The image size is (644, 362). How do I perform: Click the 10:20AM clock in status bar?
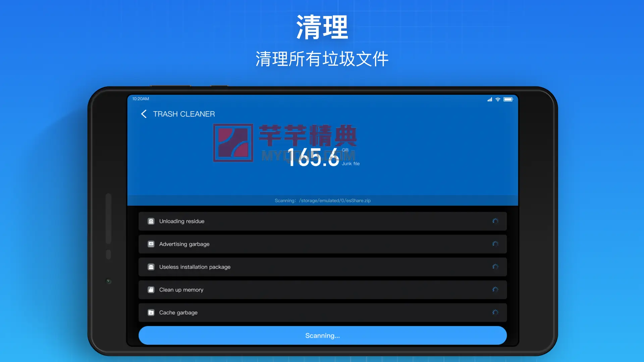(141, 99)
